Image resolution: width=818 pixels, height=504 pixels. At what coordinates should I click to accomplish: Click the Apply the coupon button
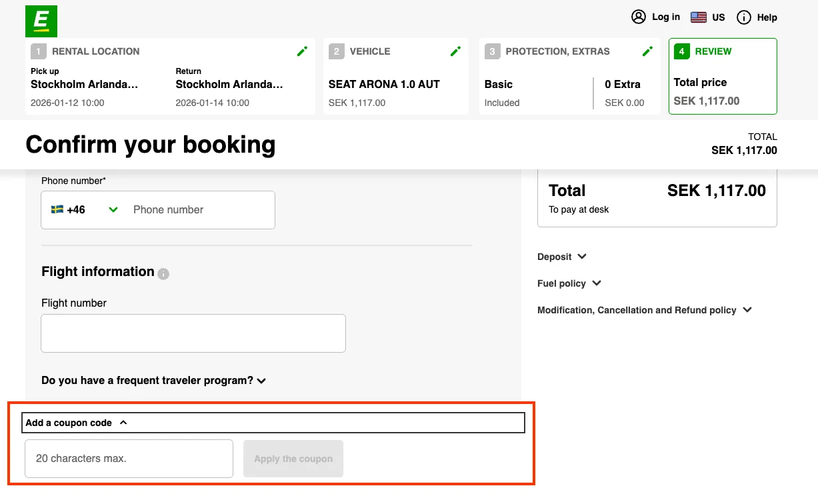pyautogui.click(x=293, y=458)
